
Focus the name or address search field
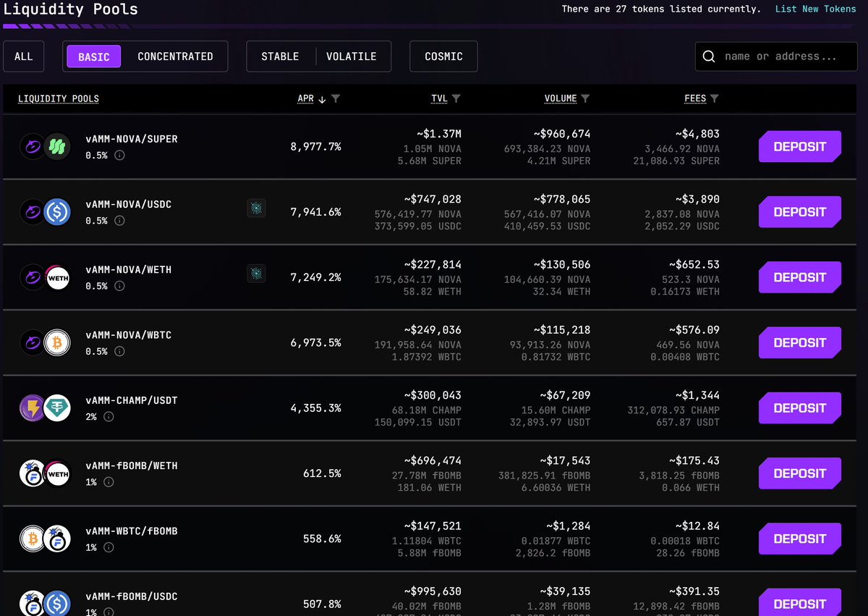776,56
